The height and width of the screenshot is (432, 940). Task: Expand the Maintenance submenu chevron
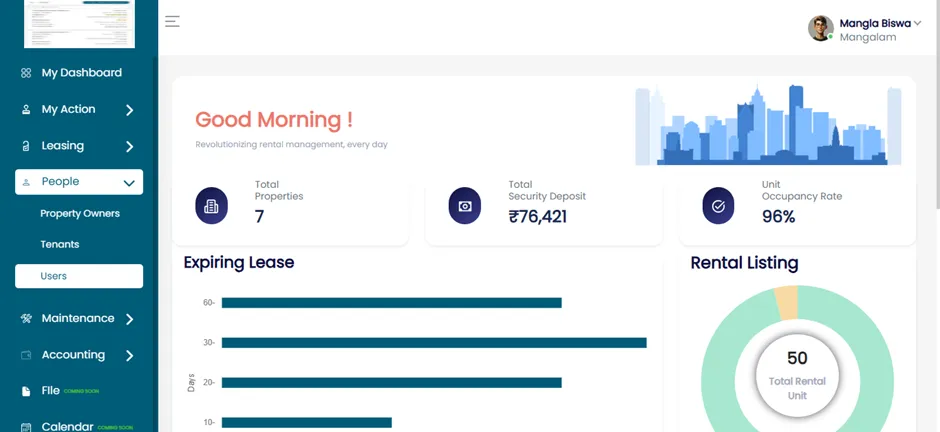tap(129, 319)
